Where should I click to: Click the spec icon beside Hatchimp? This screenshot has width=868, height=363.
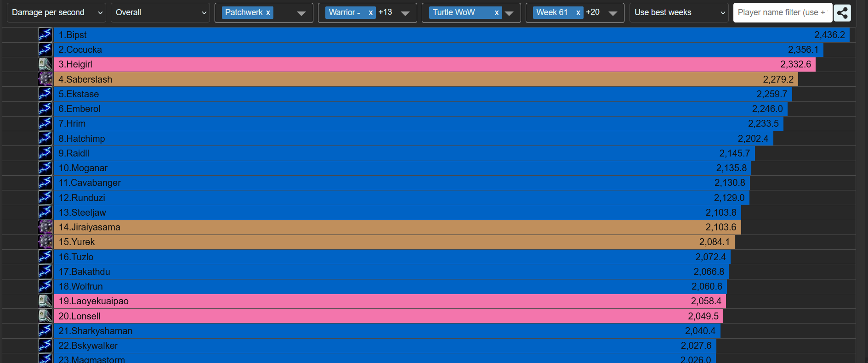pos(45,139)
